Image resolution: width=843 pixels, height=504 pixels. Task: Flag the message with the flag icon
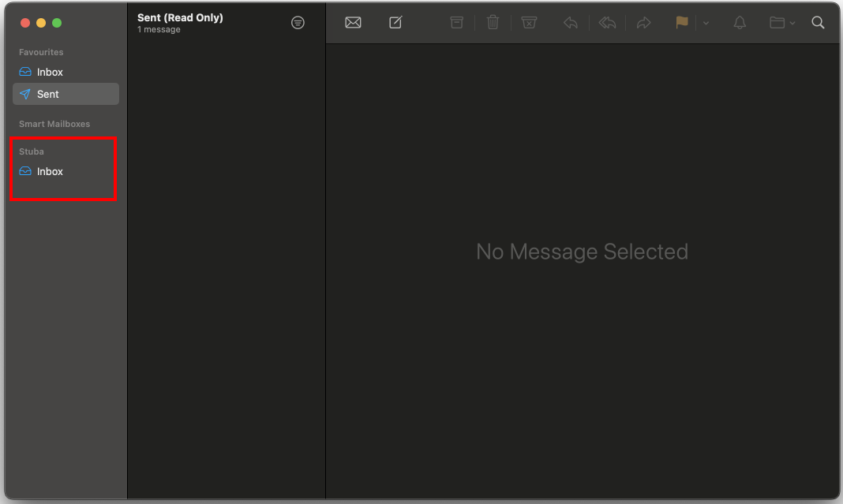click(x=682, y=23)
